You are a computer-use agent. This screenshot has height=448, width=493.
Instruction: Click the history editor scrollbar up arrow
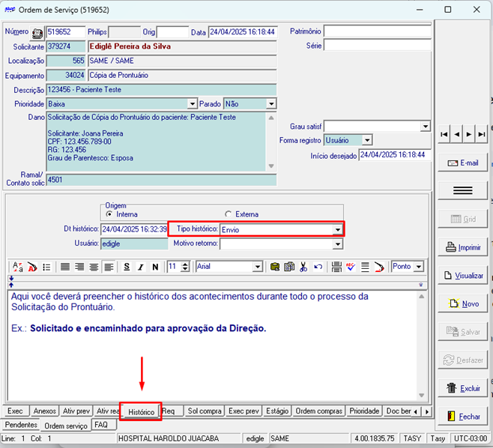click(x=422, y=296)
